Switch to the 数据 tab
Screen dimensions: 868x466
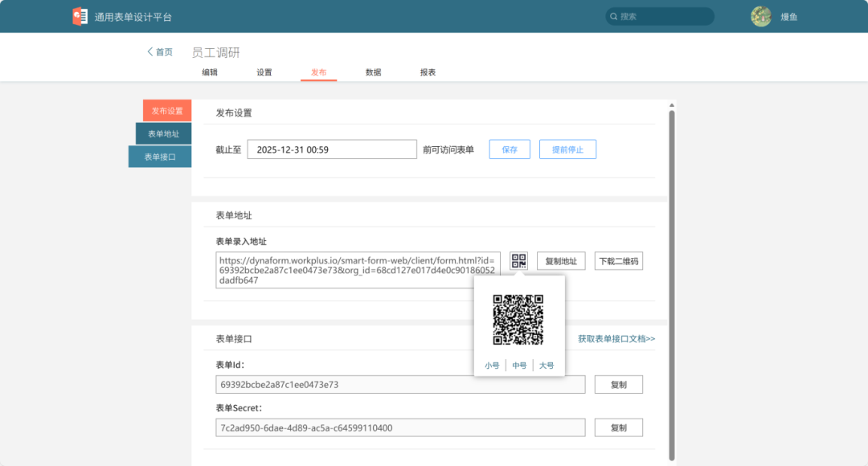(x=373, y=72)
